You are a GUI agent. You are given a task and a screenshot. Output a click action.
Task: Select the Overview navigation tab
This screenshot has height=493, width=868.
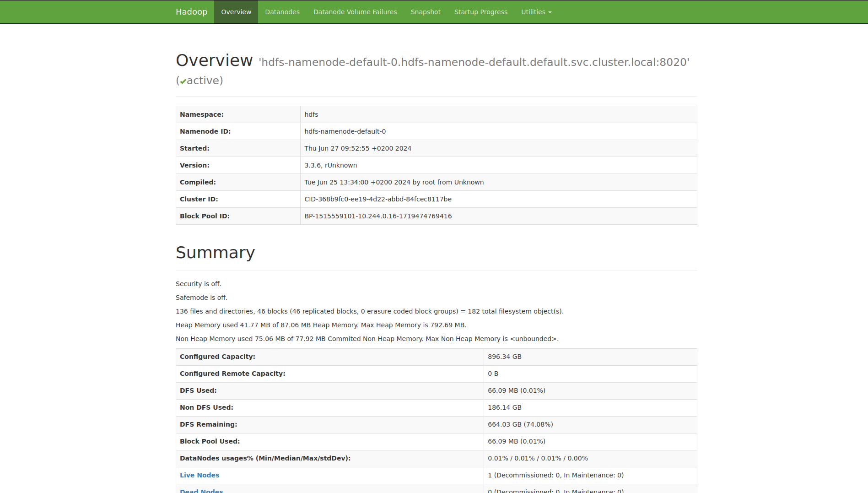[x=236, y=11]
